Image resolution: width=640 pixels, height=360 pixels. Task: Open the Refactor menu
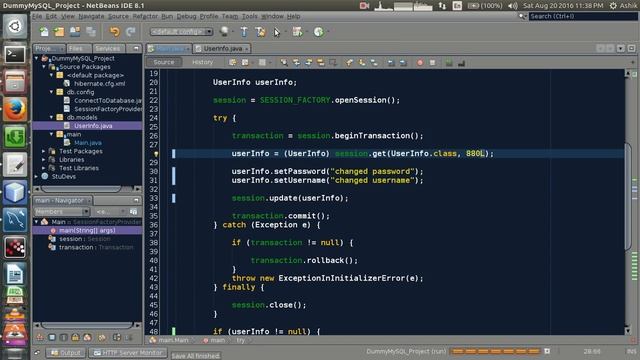(x=145, y=16)
